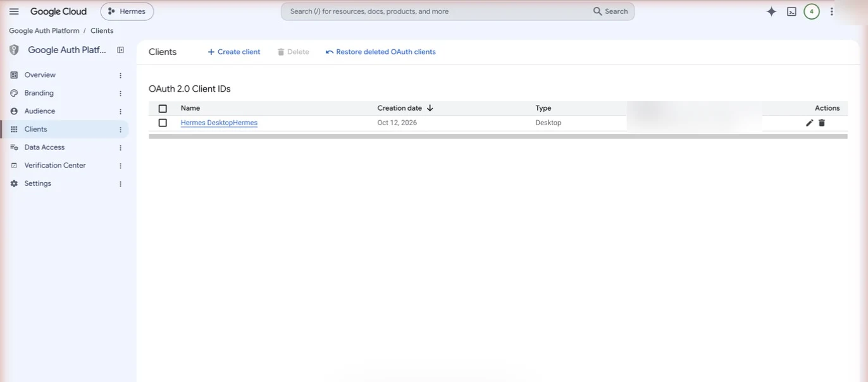This screenshot has height=382, width=868.
Task: Click the Google Cloud logo
Action: tap(58, 11)
